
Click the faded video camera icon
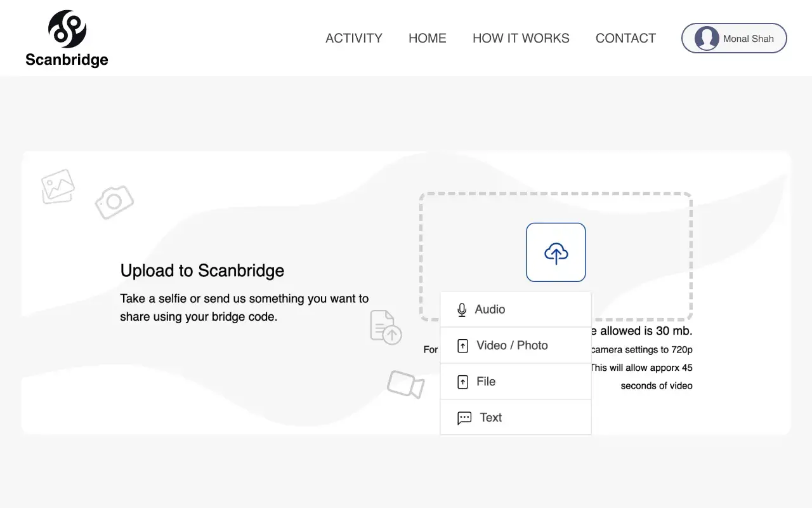tap(405, 384)
